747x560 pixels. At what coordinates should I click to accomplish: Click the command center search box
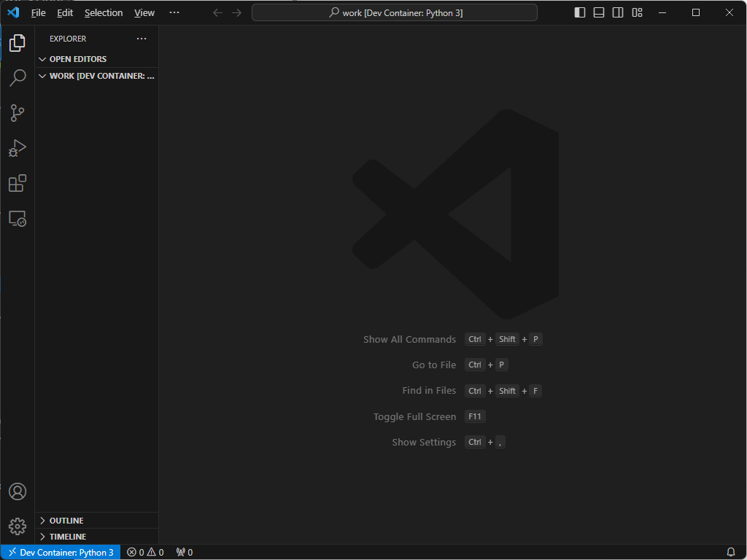tap(395, 13)
